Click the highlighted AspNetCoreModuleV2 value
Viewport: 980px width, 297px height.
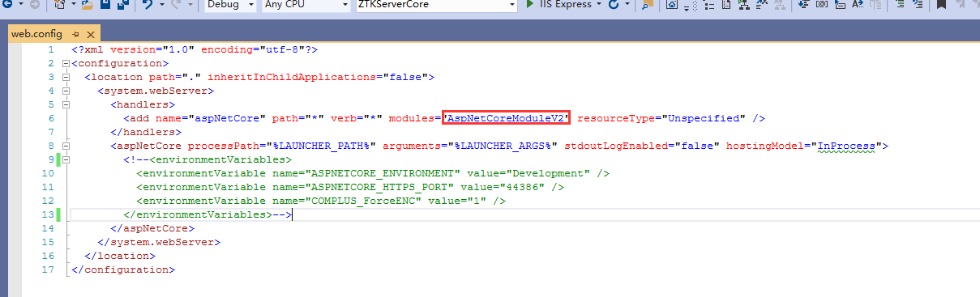(x=507, y=118)
